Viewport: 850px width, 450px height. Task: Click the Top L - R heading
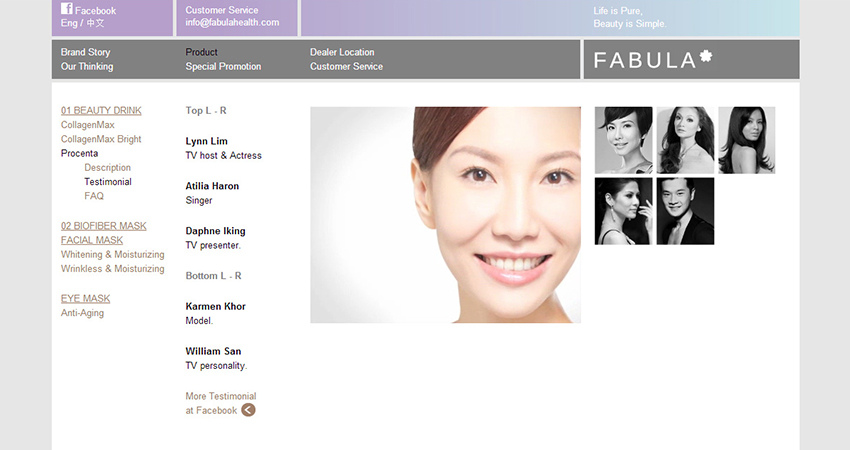pyautogui.click(x=206, y=111)
